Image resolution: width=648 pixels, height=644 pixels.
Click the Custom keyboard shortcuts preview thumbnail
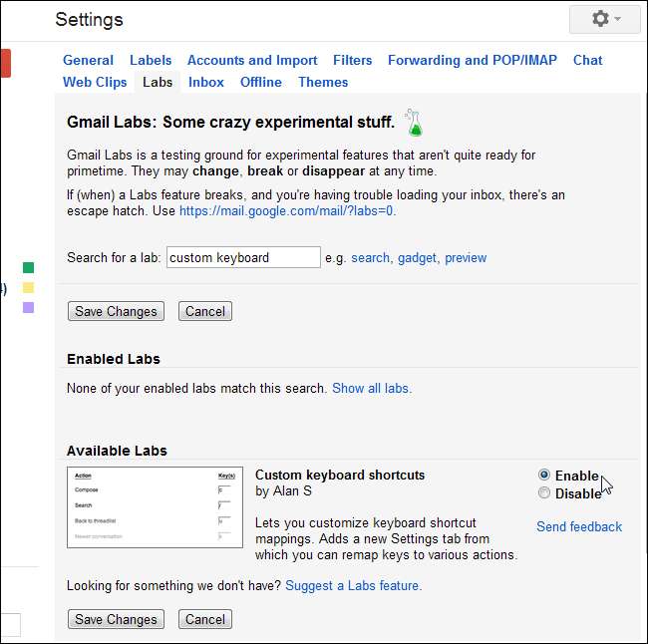pyautogui.click(x=155, y=507)
